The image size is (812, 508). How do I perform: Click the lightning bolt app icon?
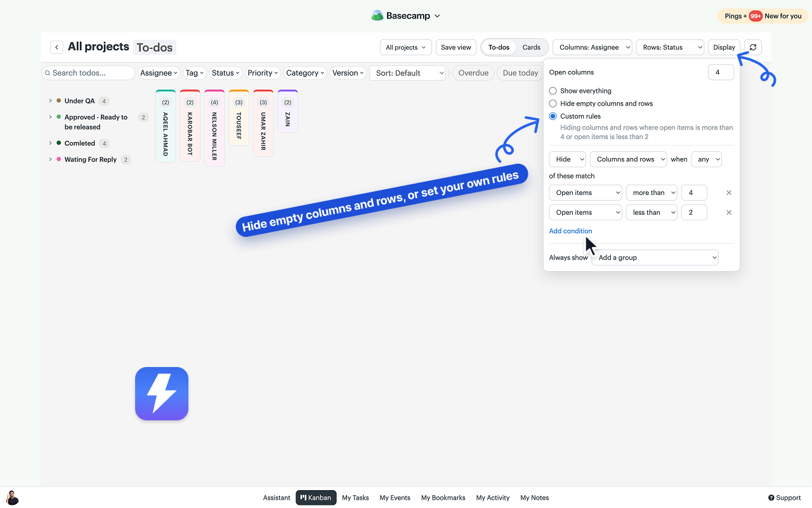tap(162, 394)
